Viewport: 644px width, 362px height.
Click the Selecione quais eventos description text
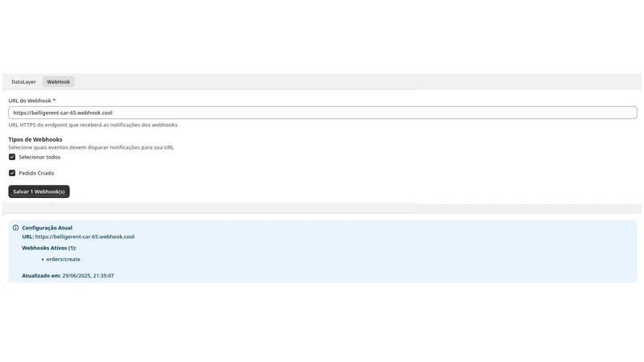(91, 147)
